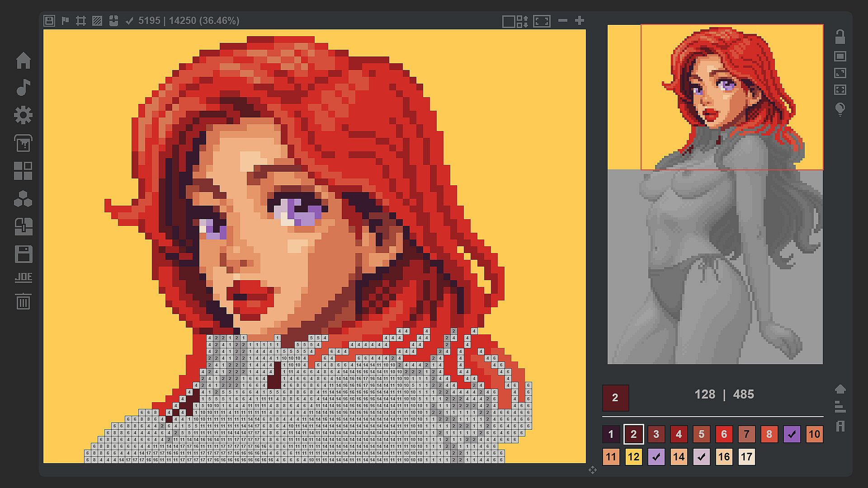The width and height of the screenshot is (868, 488).
Task: Expand the up-arrow icon above palette
Action: tap(840, 389)
